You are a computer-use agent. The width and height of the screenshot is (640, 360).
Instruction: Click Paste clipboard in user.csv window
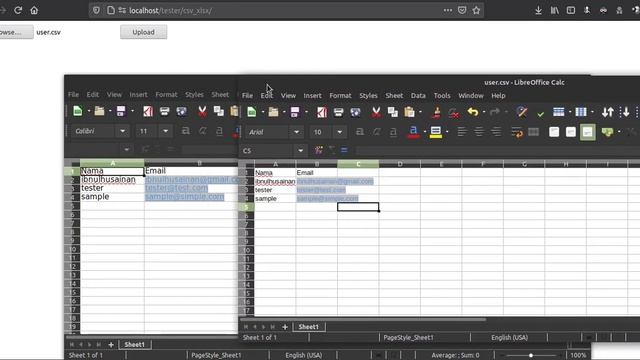[x=409, y=112]
